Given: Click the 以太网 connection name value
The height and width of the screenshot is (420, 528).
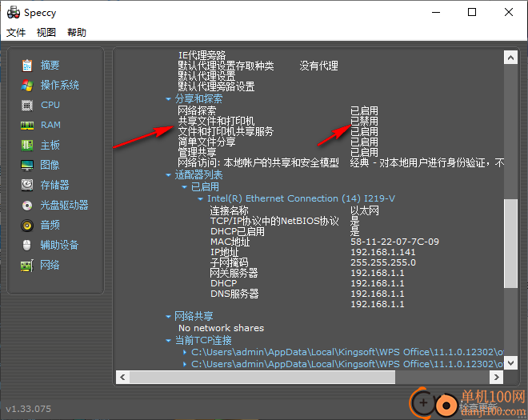Looking at the screenshot, I should click(x=365, y=211).
